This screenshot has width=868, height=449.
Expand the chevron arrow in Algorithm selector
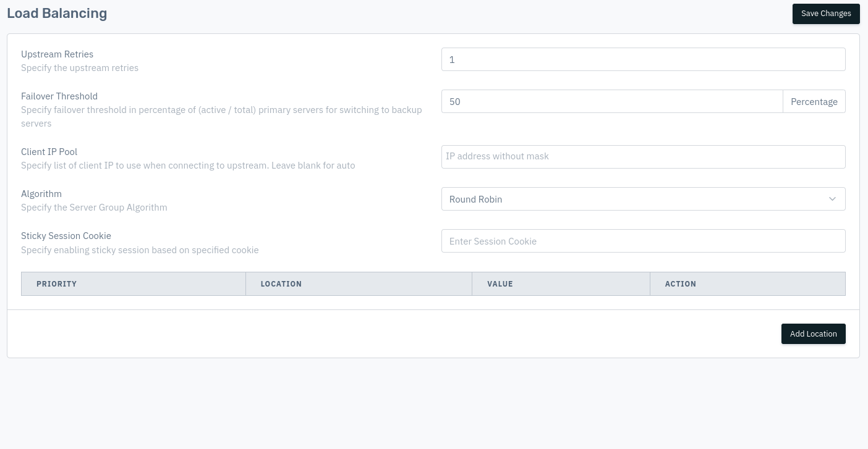(x=832, y=199)
